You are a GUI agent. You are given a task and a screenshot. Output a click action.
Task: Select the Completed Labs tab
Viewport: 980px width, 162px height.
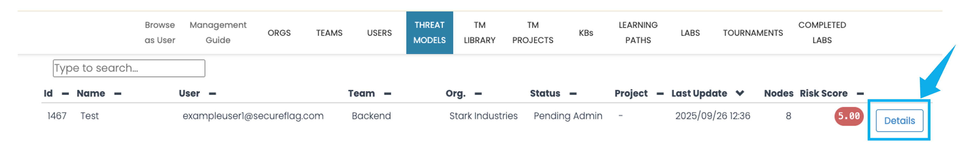822,33
